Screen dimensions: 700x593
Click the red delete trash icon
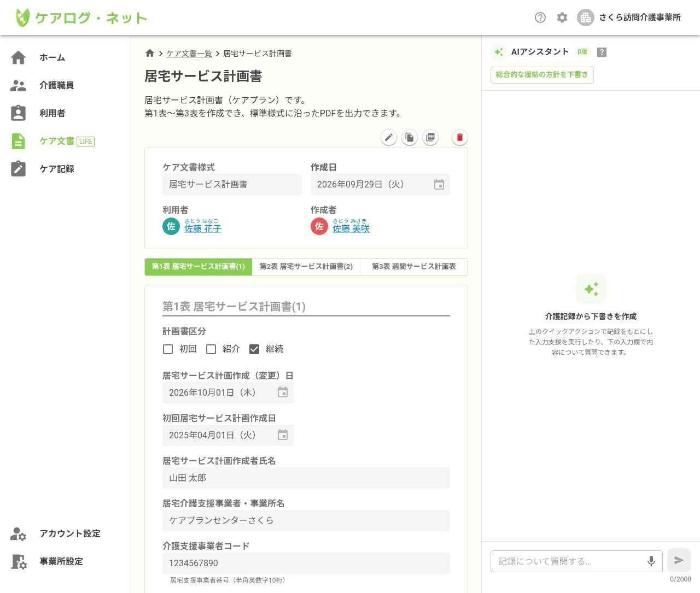(460, 137)
